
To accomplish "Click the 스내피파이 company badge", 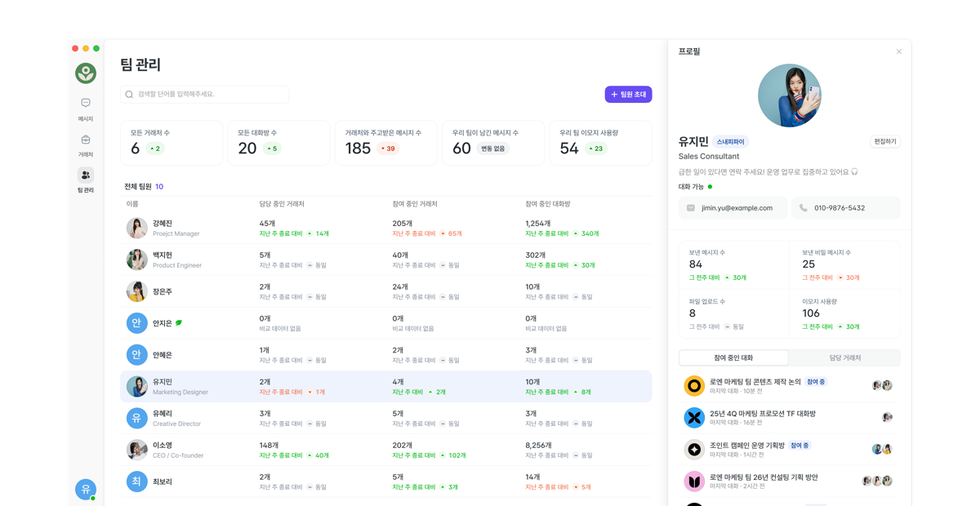I will point(731,142).
